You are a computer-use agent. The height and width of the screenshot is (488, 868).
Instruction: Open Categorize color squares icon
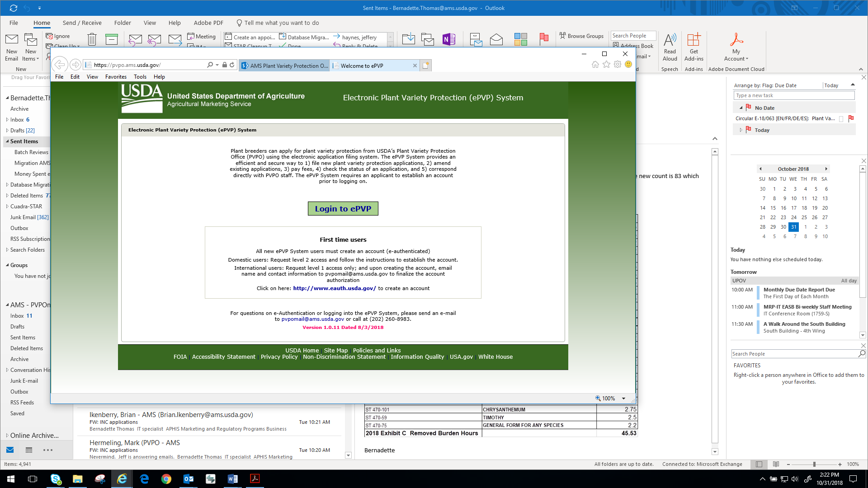point(520,39)
